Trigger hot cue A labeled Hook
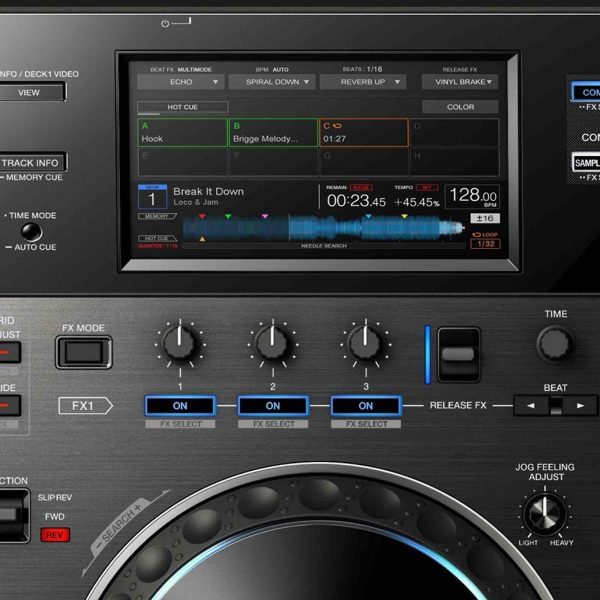Screen dimensions: 600x600 pos(182,132)
